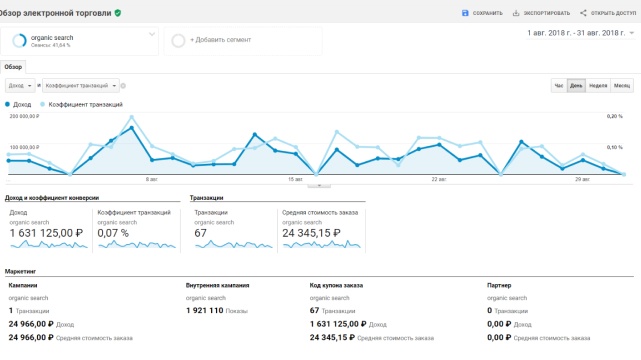The image size is (641, 360).
Task: Click the Экспортировать button
Action: 541,13
